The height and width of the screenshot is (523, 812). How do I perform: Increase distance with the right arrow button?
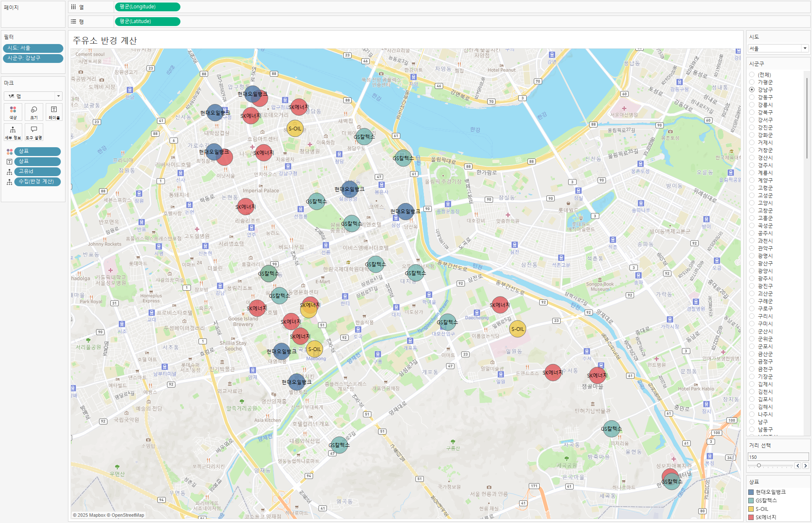point(805,466)
